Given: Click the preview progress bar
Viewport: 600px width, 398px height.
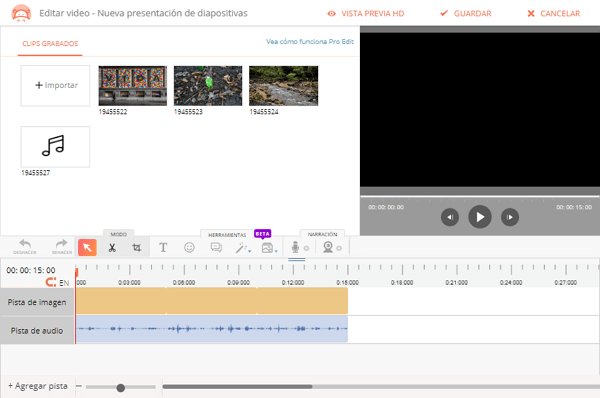Looking at the screenshot, I should (x=480, y=197).
